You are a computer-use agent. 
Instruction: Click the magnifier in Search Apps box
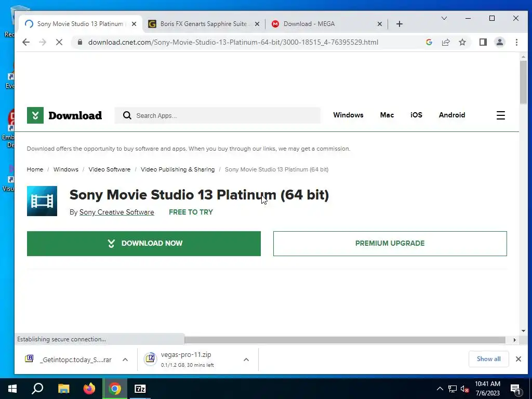[x=127, y=115]
